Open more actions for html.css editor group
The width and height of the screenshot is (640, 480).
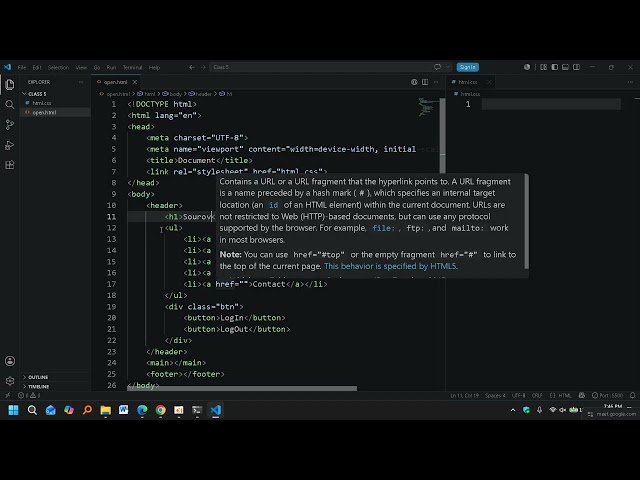pos(630,82)
